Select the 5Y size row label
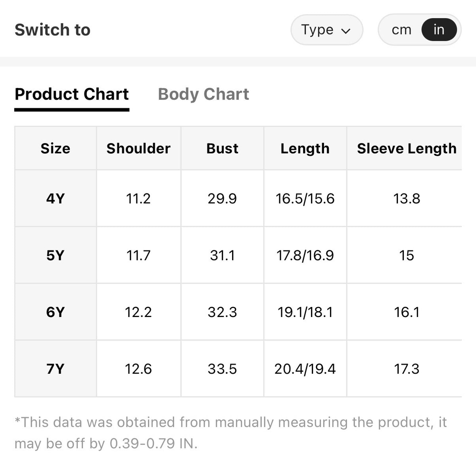 [56, 255]
